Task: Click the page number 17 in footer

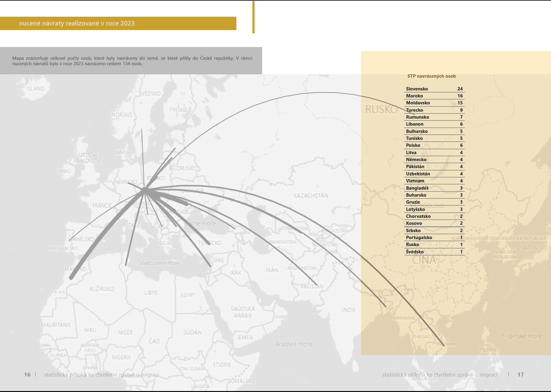Action: point(521,375)
